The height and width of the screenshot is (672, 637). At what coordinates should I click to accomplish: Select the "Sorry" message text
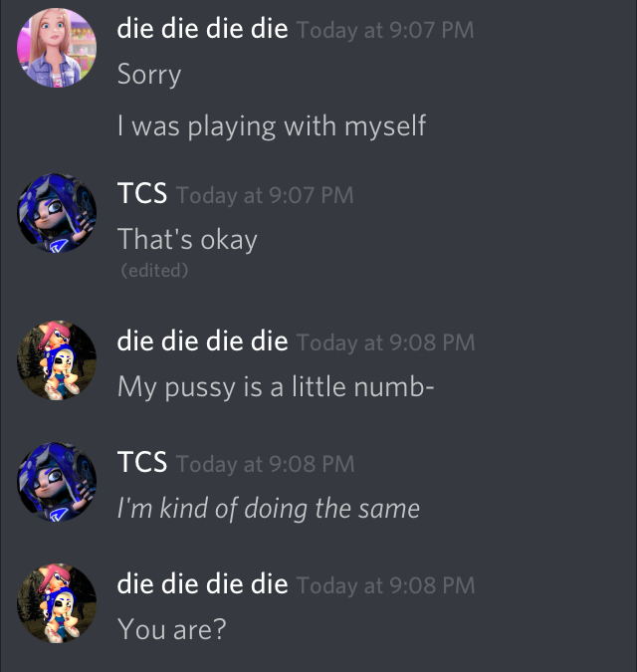click(149, 75)
